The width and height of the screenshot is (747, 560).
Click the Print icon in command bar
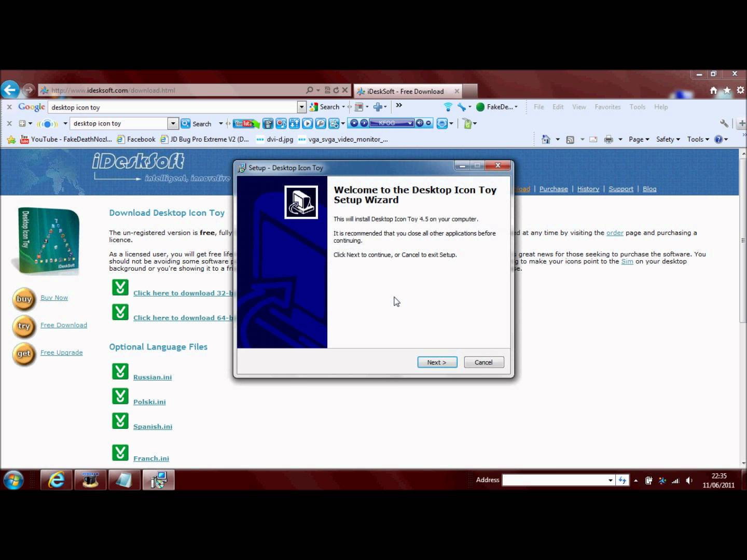click(608, 139)
